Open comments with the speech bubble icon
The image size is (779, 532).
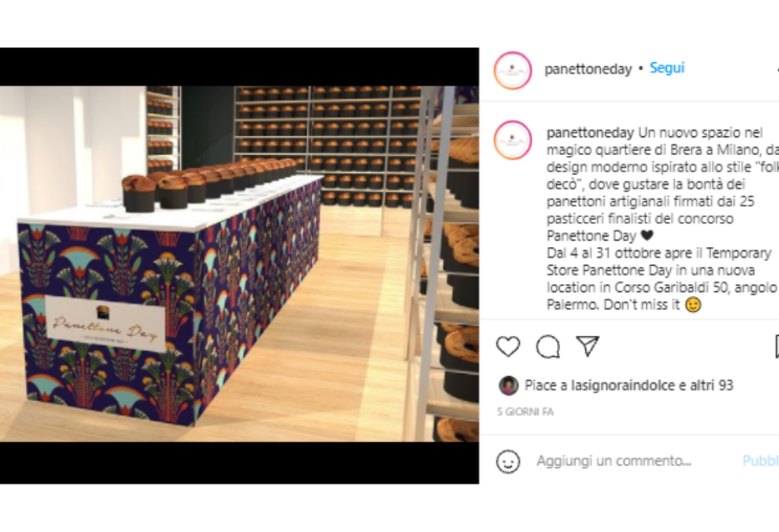[548, 346]
